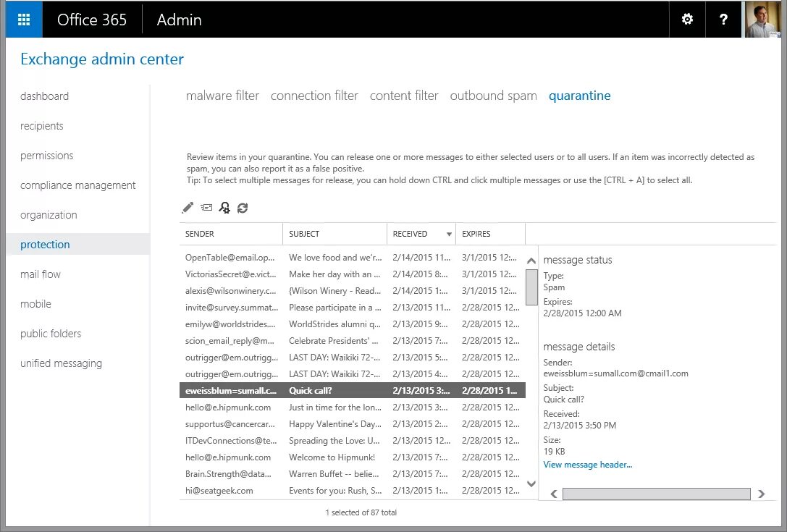Image resolution: width=787 pixels, height=532 pixels.
Task: Open public folders section
Action: coord(51,333)
